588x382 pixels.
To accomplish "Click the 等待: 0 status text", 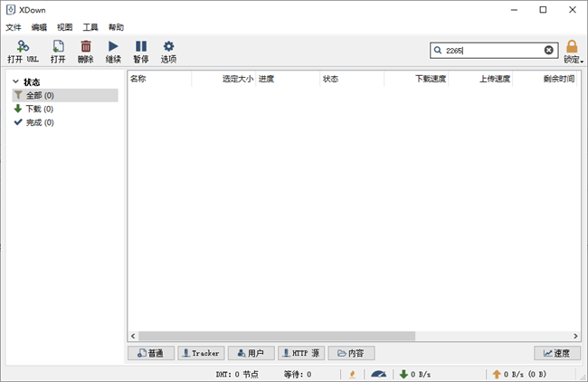I will [298, 374].
